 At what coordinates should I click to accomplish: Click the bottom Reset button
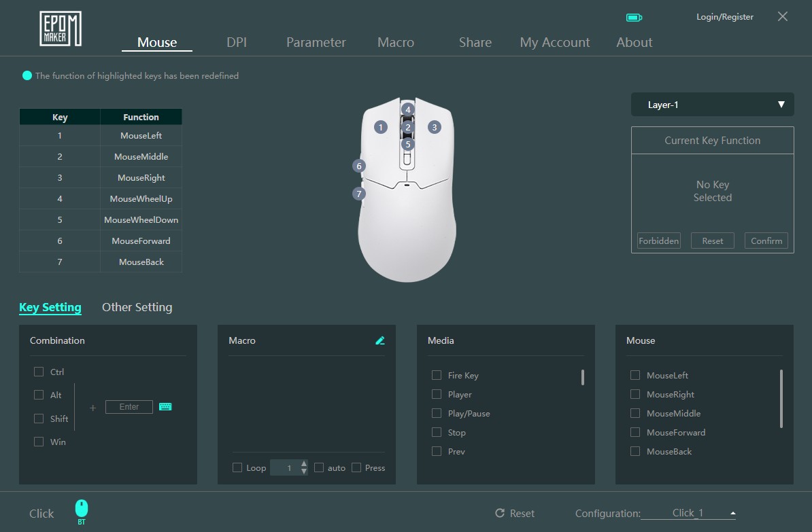[515, 513]
